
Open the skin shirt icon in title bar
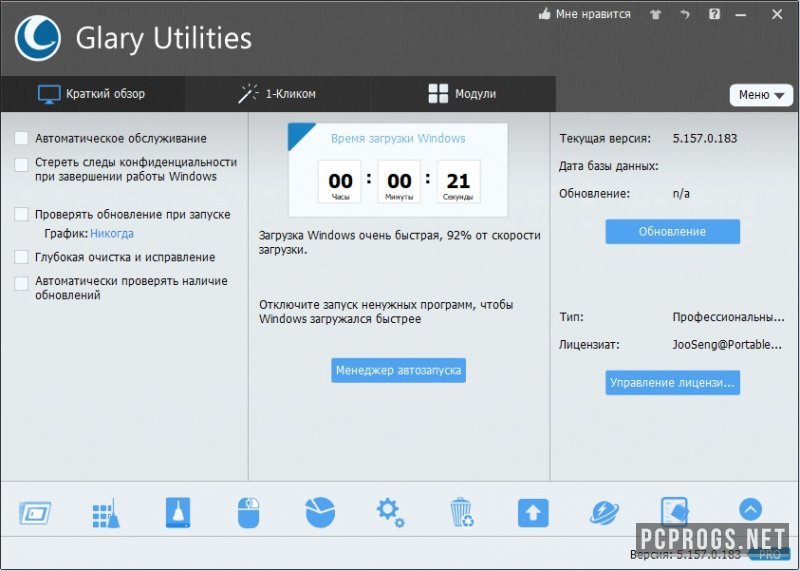click(656, 14)
